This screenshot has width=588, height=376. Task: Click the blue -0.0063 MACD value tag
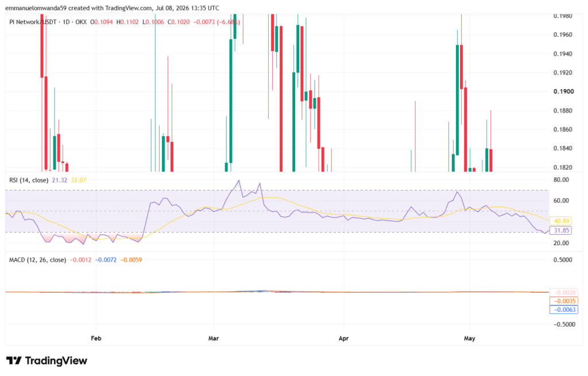pos(564,309)
